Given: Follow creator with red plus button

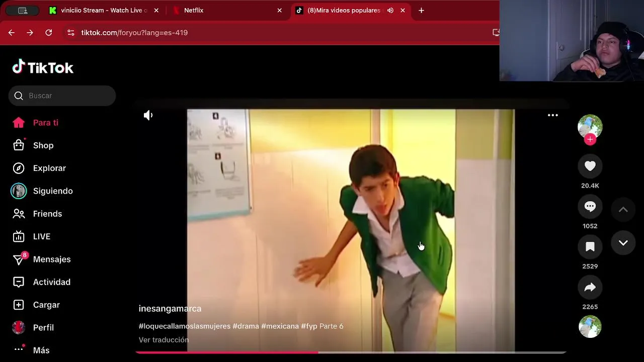Looking at the screenshot, I should [x=590, y=140].
